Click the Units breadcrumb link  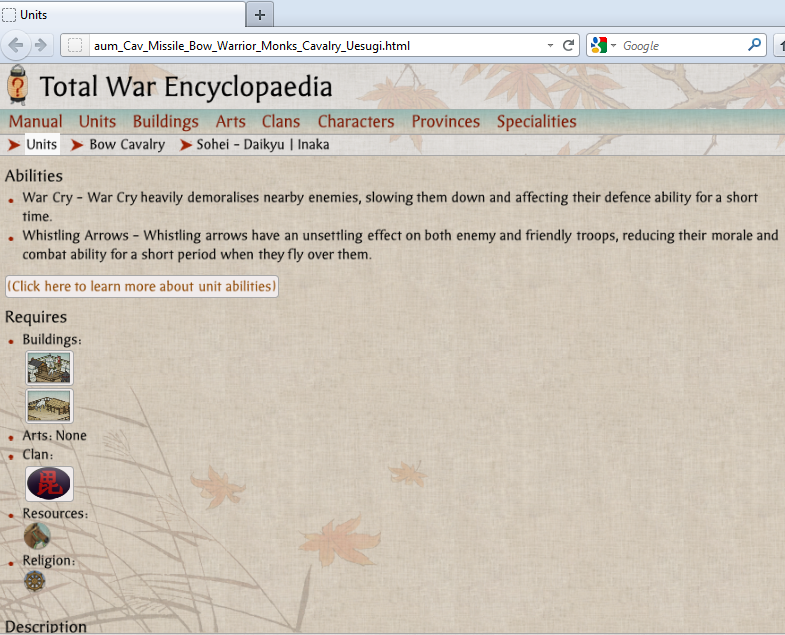[x=42, y=144]
